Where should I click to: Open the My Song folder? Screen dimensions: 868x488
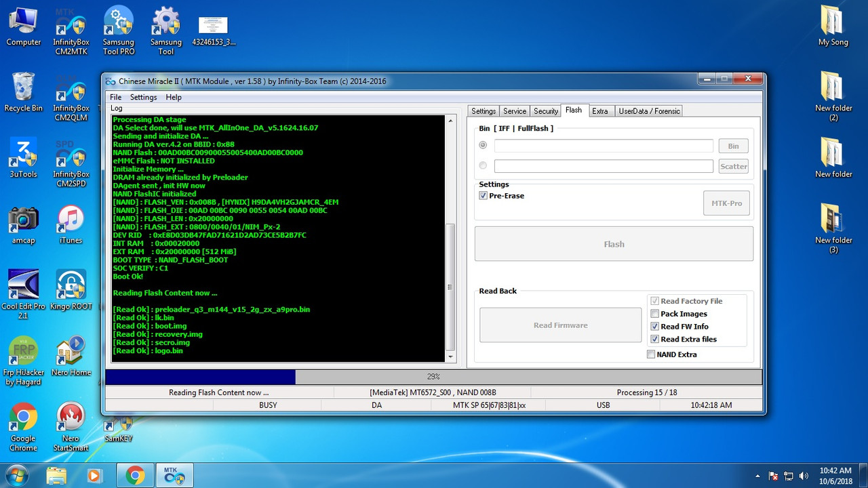coord(833,26)
